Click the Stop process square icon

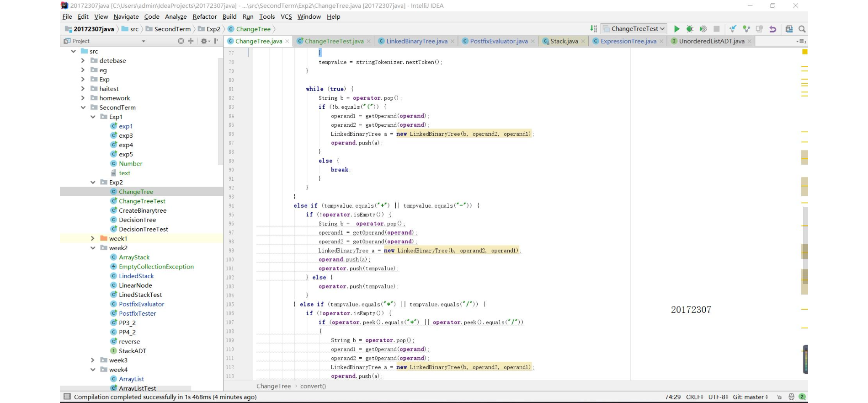717,29
